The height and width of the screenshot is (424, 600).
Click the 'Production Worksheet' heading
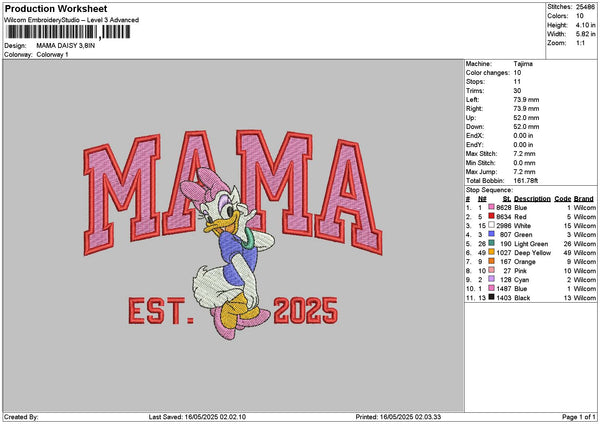(x=56, y=8)
